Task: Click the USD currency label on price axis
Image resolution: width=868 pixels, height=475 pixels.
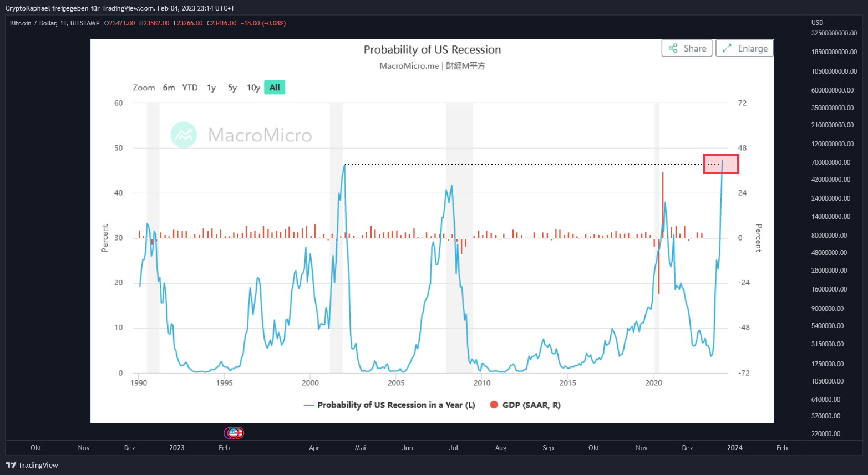Action: pos(818,23)
